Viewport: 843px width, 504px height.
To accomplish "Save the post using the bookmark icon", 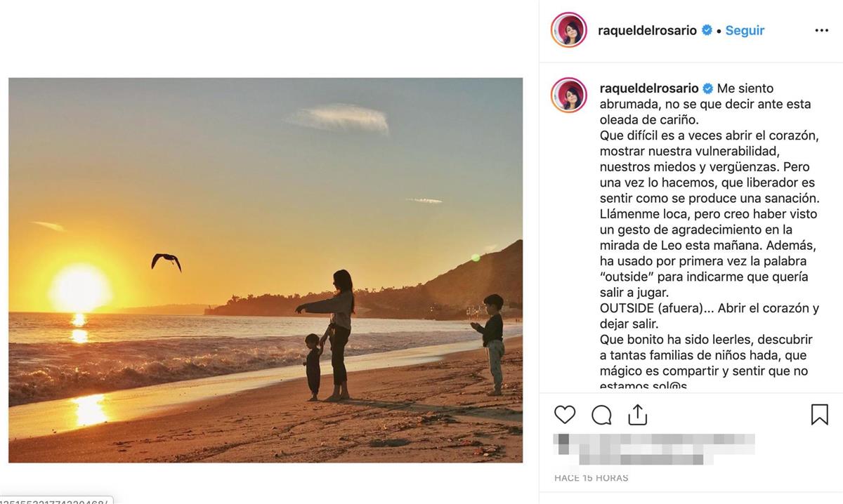I will 821,414.
